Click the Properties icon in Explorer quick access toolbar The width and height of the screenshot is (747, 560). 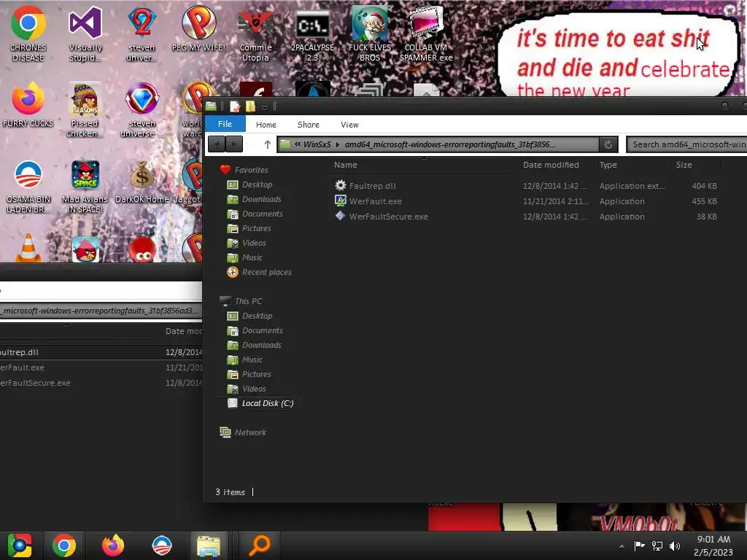(x=235, y=106)
